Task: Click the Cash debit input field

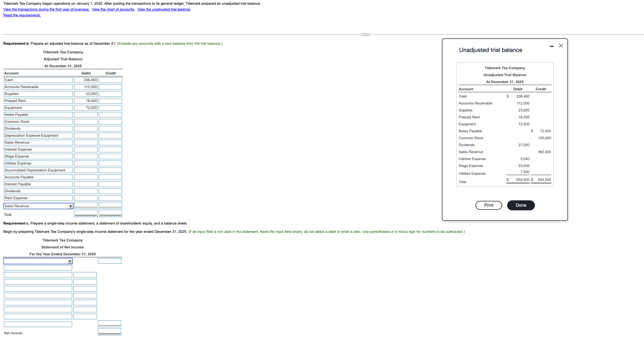Action: [85, 80]
